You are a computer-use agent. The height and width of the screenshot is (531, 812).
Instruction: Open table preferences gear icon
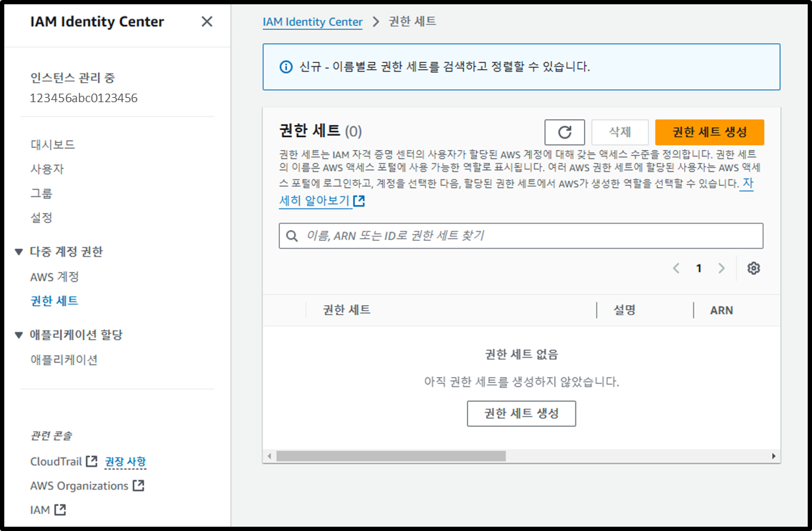(x=753, y=268)
